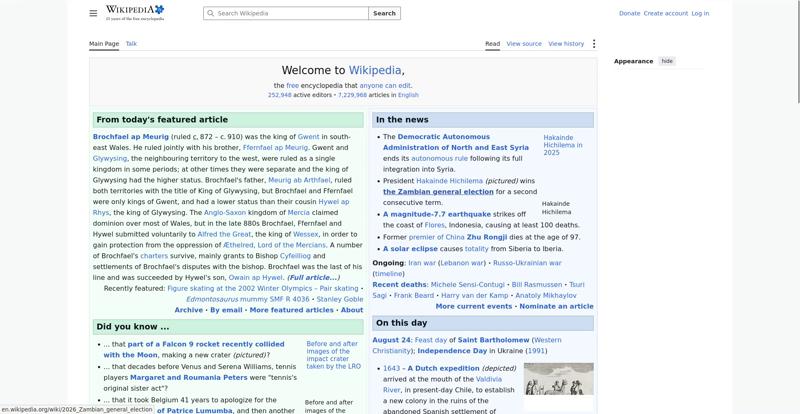Viewport: 800px width, 414px height.
Task: Open featured article Archive link
Action: pos(188,310)
